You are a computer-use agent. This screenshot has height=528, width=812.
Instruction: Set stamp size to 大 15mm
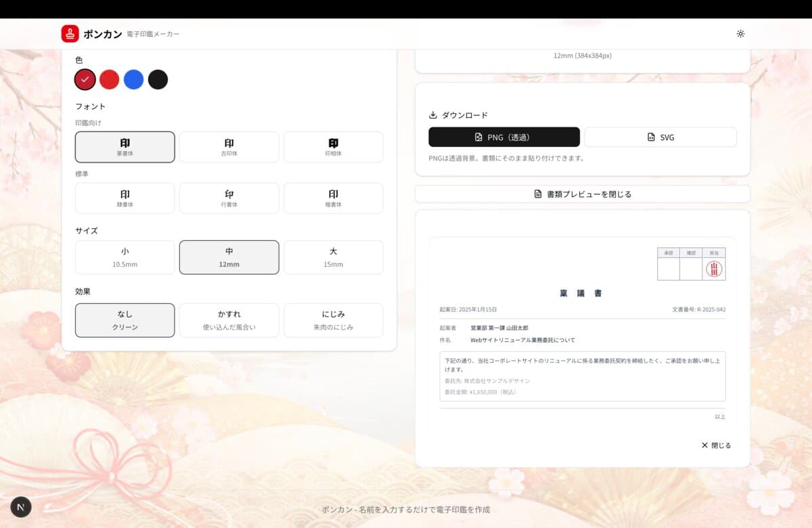(333, 257)
